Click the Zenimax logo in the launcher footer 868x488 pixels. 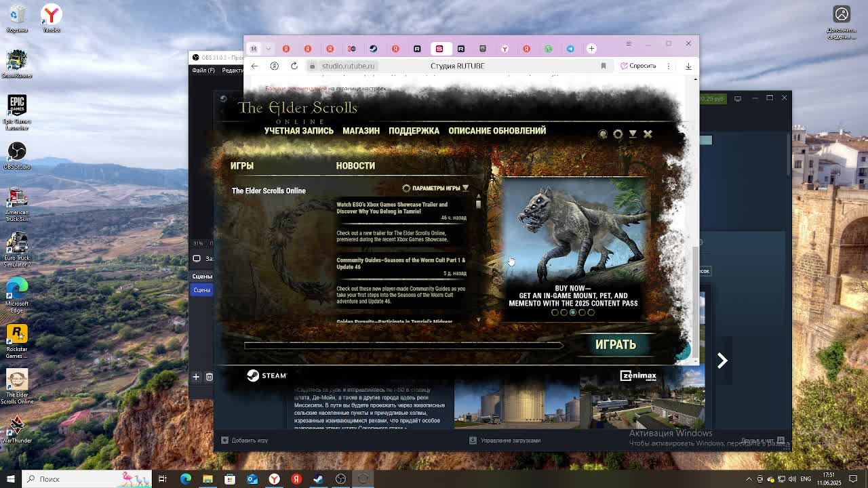638,375
